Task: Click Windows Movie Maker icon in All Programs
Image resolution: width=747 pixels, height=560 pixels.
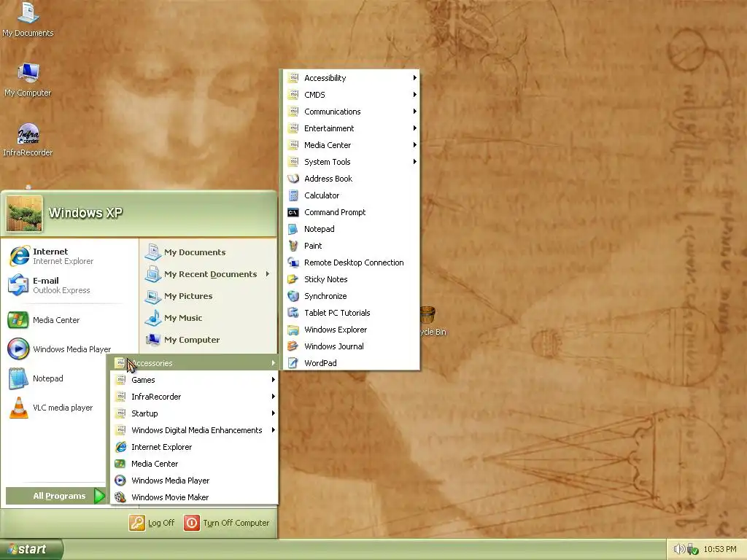Action: 120,497
